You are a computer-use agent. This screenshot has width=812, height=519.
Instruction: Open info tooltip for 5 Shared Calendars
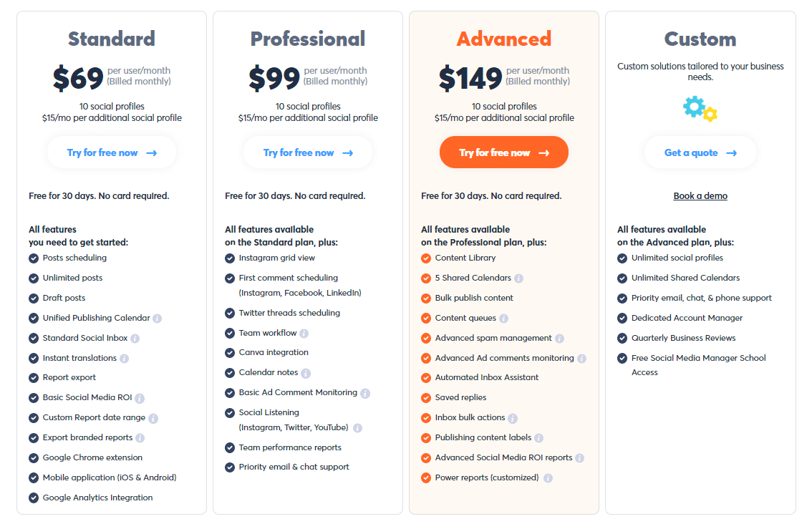518,278
